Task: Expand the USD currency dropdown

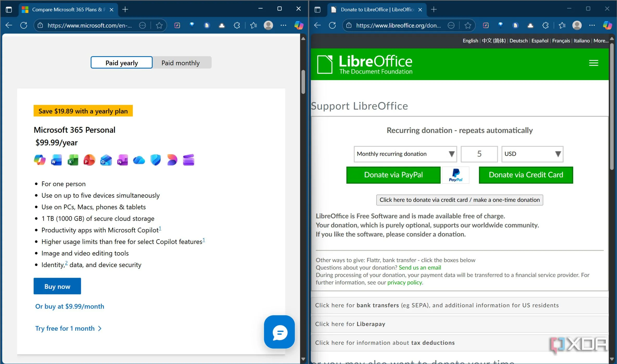Action: [x=532, y=154]
